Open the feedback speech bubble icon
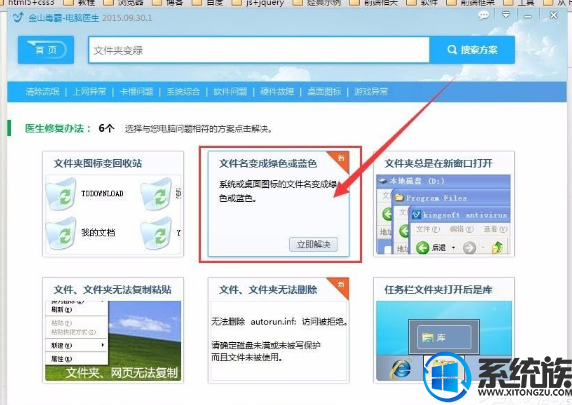This screenshot has height=405, width=572. point(484,15)
